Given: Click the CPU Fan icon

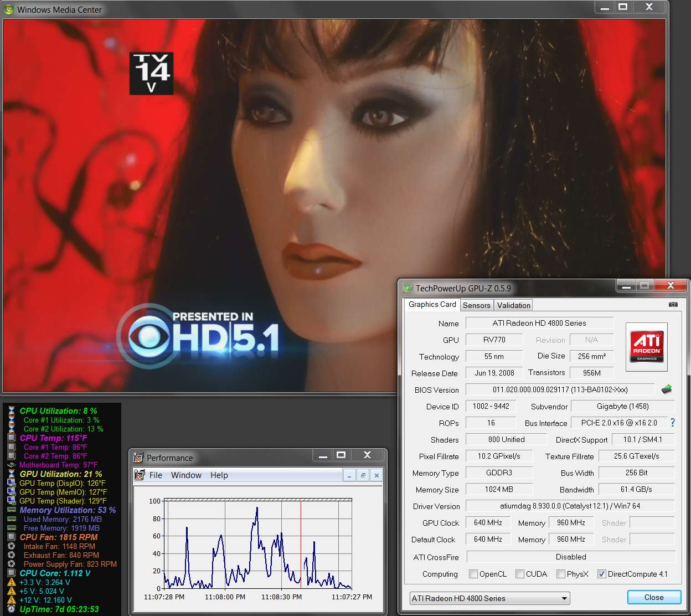Looking at the screenshot, I should 12,537.
